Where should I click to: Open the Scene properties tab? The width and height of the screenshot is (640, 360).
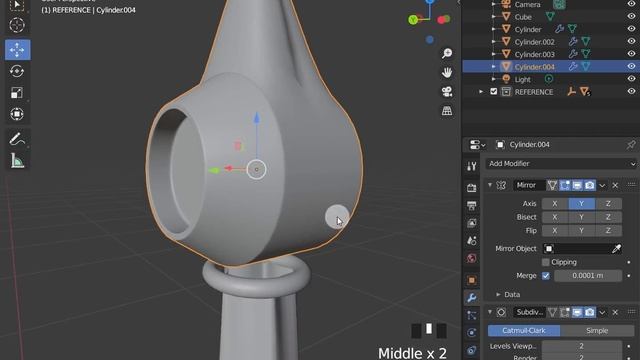coord(471,241)
